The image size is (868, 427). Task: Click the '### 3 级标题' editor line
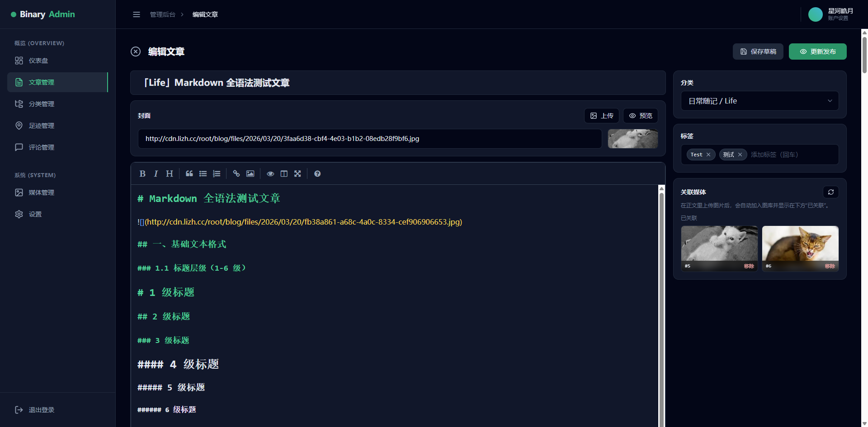click(163, 340)
